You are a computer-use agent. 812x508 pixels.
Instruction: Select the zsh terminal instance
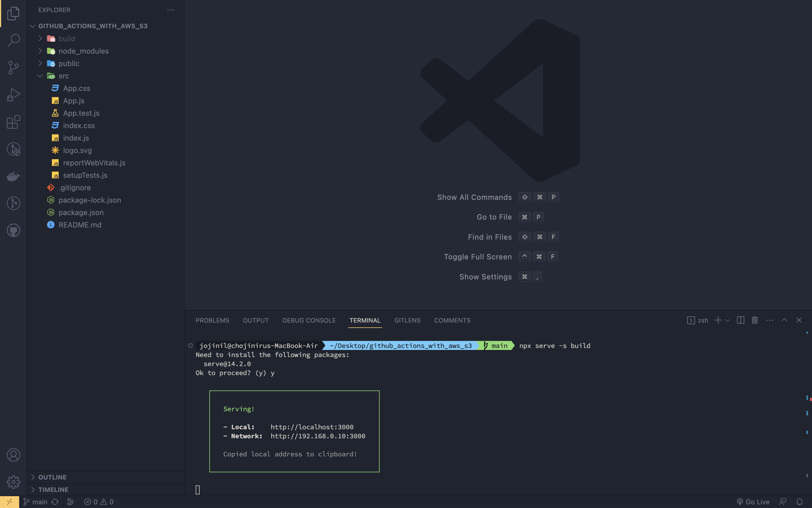click(698, 321)
